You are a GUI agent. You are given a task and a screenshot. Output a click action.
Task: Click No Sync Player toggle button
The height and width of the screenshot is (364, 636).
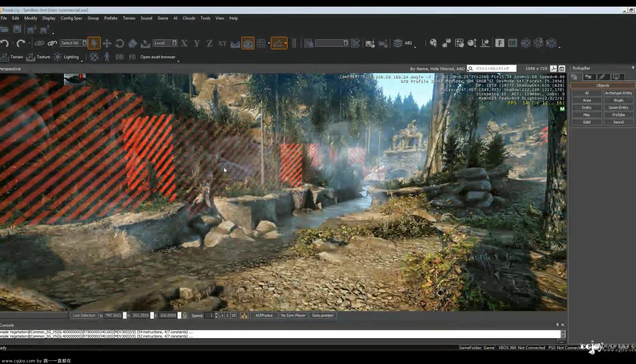point(293,315)
